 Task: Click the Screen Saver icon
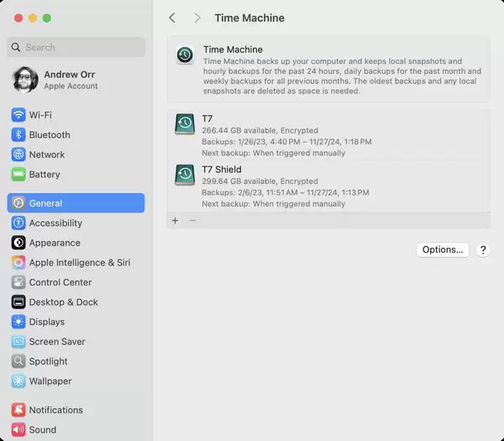pos(18,342)
